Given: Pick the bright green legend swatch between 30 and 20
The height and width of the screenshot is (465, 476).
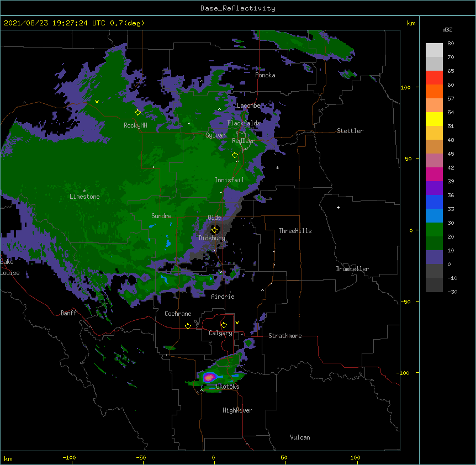Looking at the screenshot, I should [x=434, y=230].
